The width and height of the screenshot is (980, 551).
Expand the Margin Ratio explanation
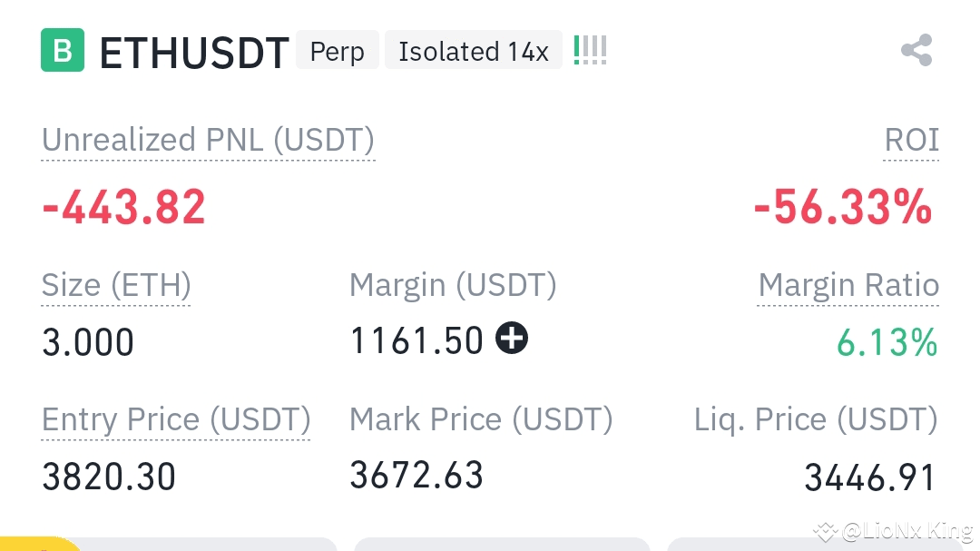click(x=848, y=285)
